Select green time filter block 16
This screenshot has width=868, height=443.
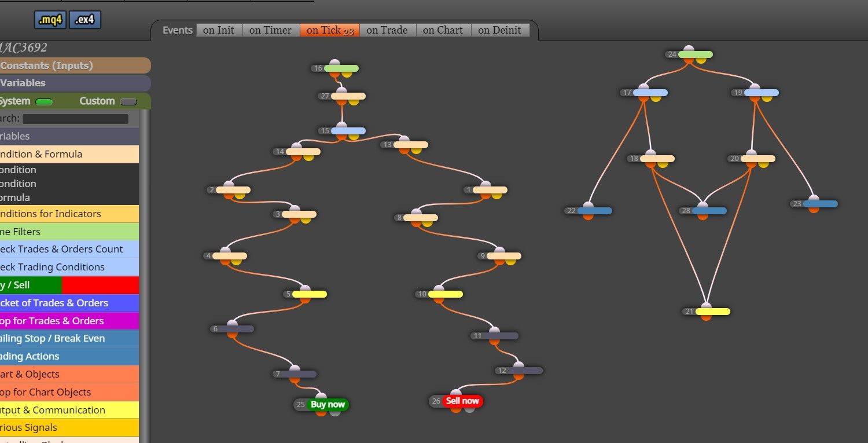coord(341,68)
